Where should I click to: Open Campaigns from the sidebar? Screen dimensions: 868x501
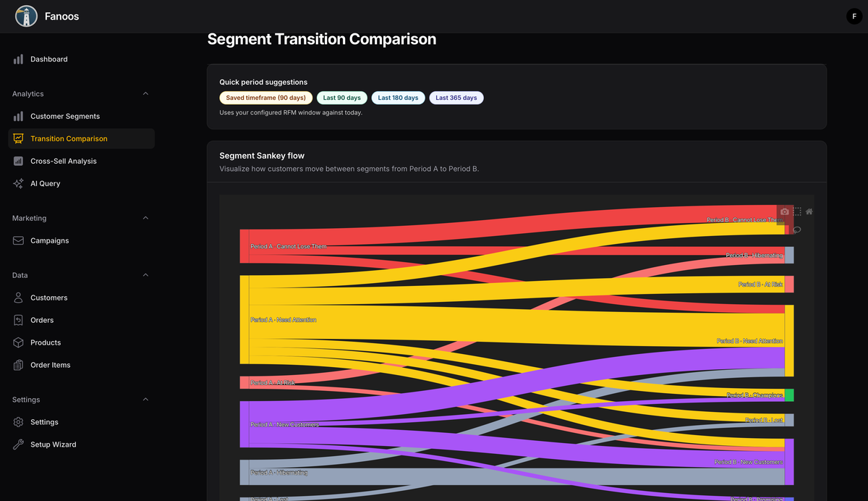pos(49,240)
